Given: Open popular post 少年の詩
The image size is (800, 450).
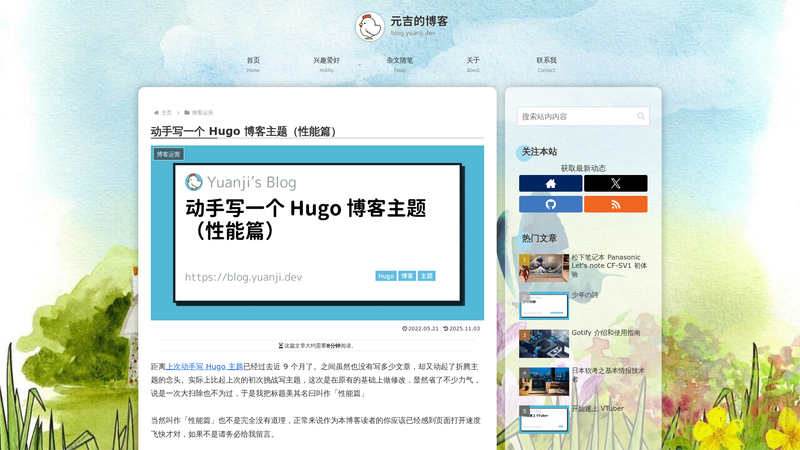Looking at the screenshot, I should [x=585, y=295].
